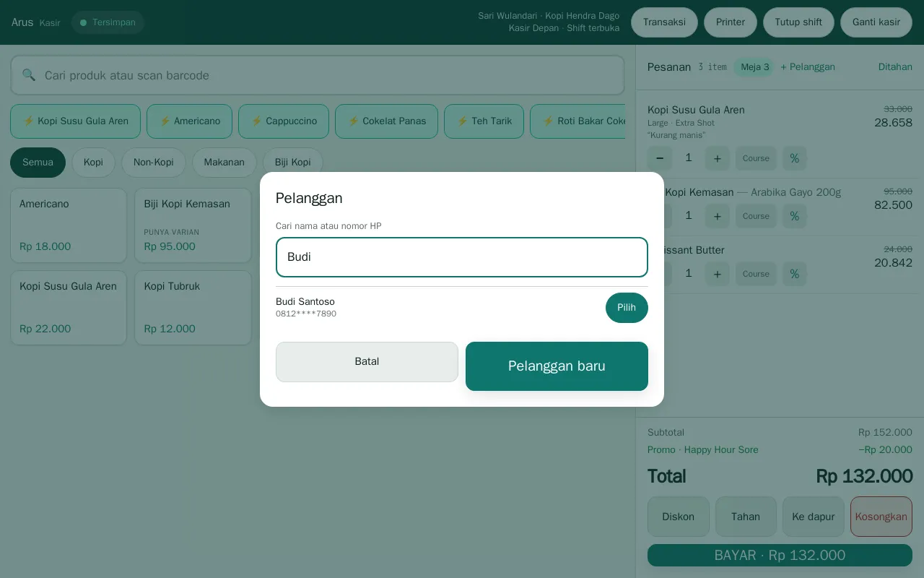Open the Transaksi menu

point(664,22)
